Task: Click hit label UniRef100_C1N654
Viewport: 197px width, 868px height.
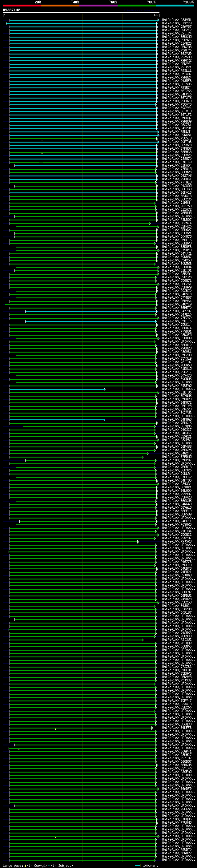Action: point(177,165)
